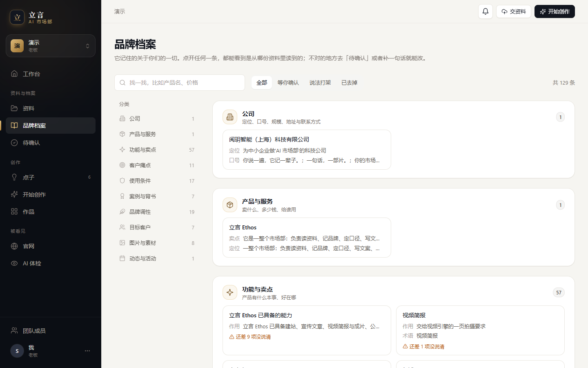Click 还差 9 项没说清 warning
This screenshot has width=588, height=368.
[250, 337]
